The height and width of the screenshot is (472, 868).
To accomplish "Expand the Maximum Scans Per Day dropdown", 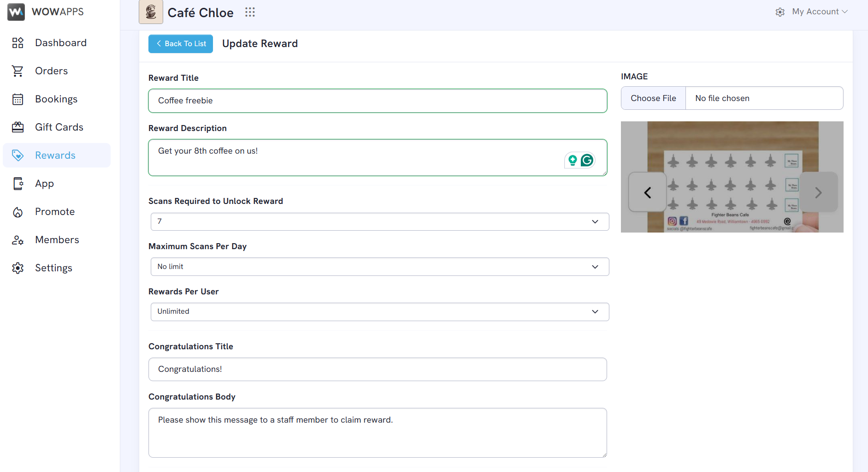I will point(380,267).
